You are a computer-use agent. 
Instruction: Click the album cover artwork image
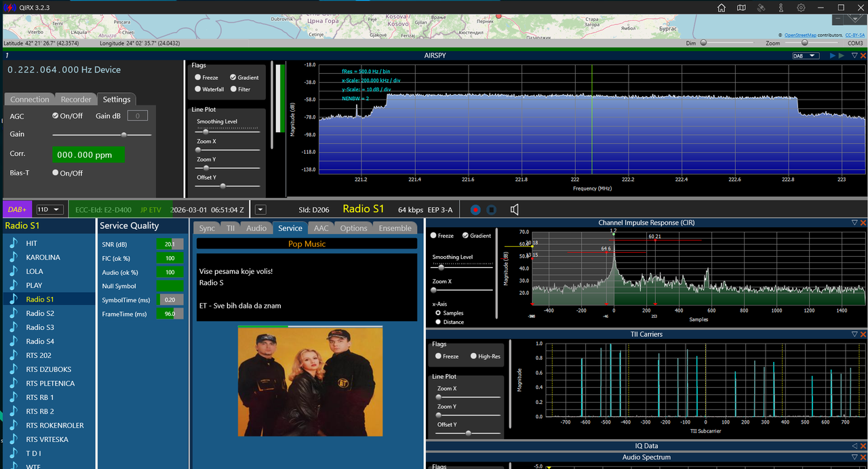pos(310,382)
